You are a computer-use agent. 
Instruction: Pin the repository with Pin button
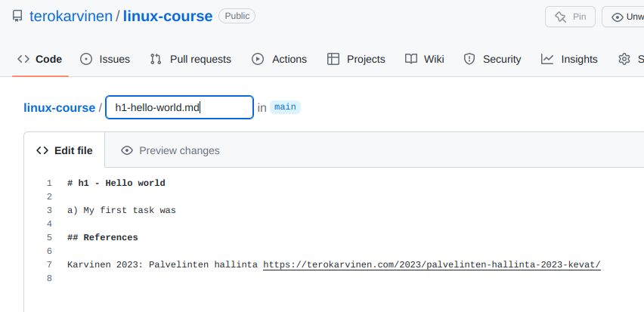tap(570, 17)
